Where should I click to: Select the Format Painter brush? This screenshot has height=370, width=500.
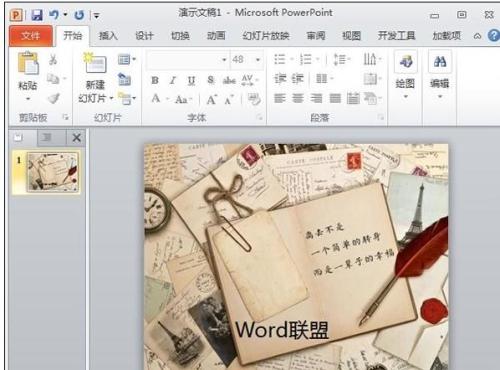(x=53, y=98)
